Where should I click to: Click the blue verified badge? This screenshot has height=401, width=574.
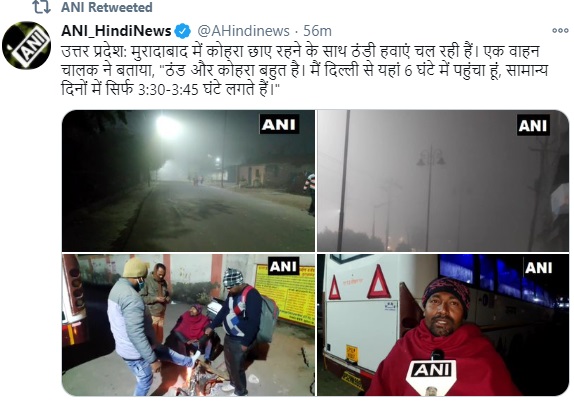click(182, 31)
